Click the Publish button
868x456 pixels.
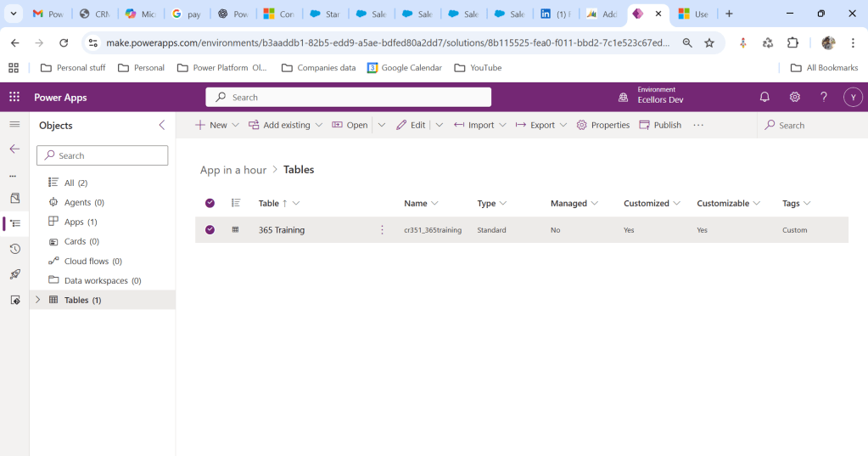point(660,125)
